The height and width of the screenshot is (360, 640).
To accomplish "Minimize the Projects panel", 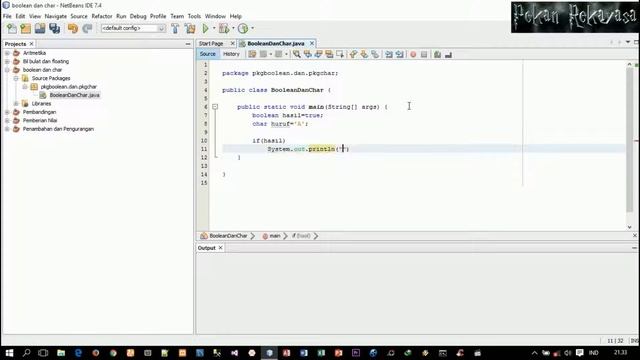I will [188, 44].
